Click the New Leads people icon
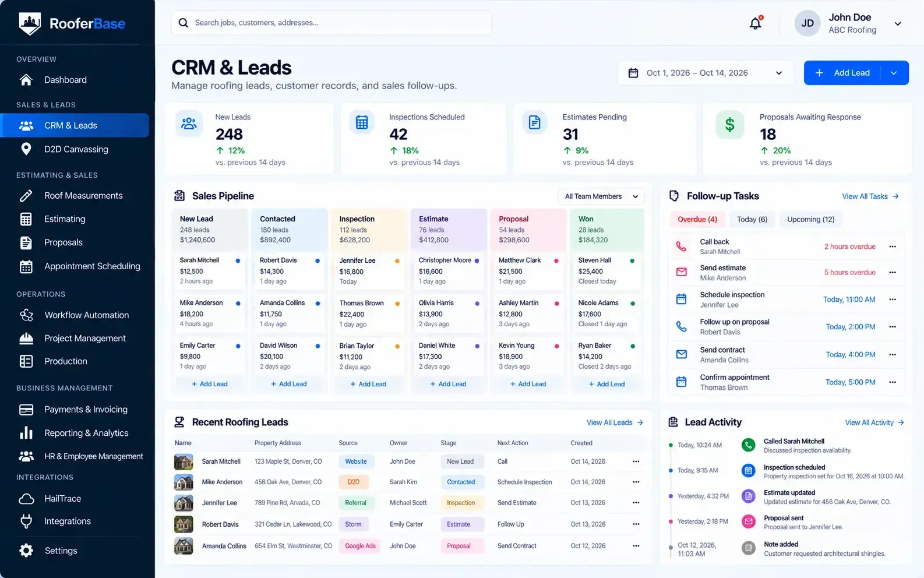924x578 pixels. coord(189,124)
